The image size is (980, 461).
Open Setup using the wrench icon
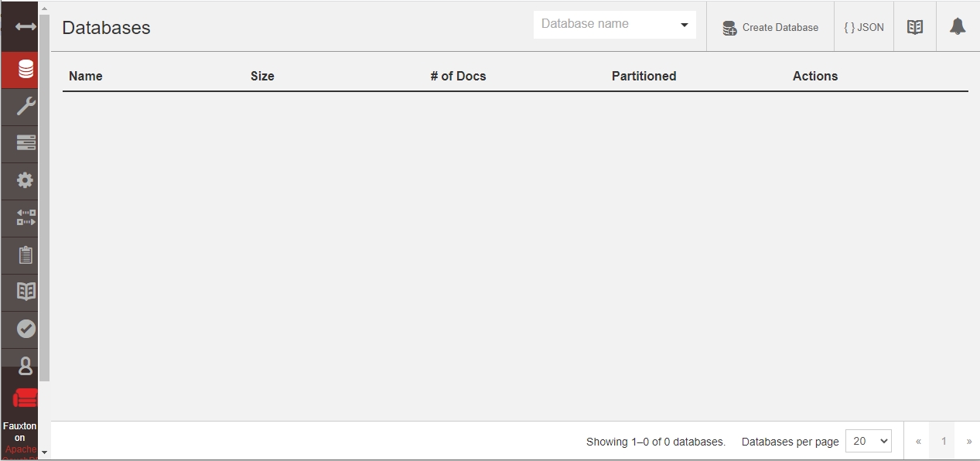(26, 107)
